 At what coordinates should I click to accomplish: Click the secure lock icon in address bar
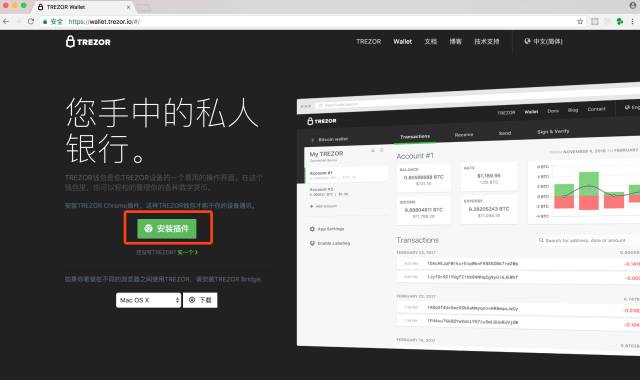pos(45,22)
